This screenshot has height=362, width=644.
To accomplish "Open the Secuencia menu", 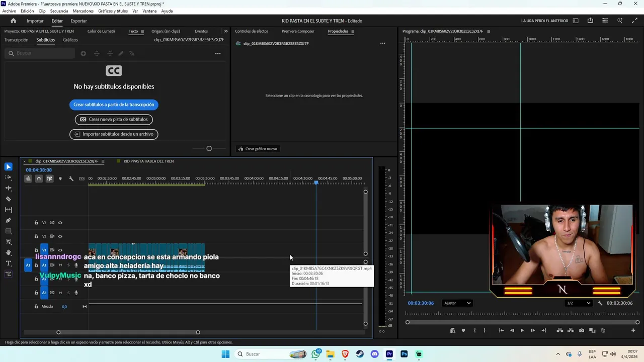I will coord(59,11).
